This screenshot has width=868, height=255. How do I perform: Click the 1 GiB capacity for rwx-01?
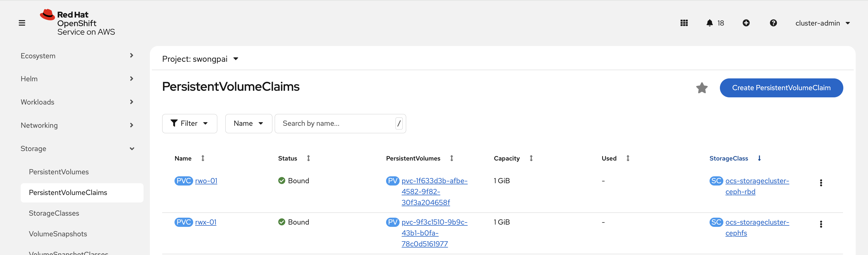502,222
